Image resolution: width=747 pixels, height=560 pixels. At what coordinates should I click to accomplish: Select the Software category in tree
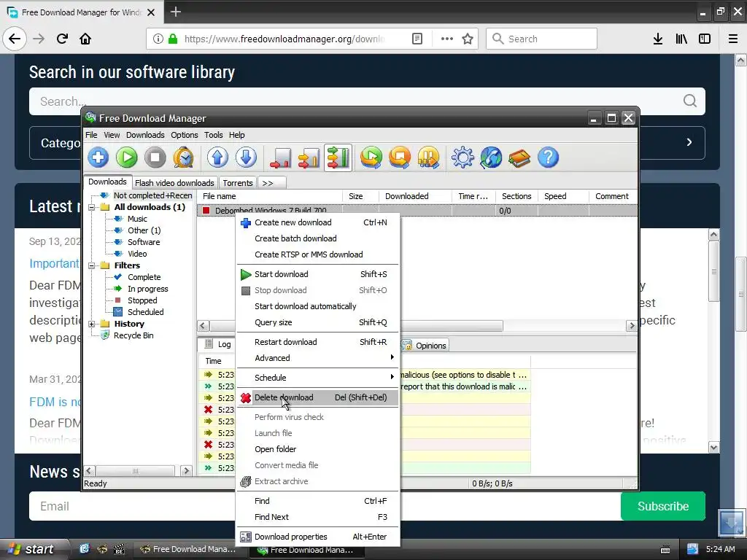pos(144,242)
